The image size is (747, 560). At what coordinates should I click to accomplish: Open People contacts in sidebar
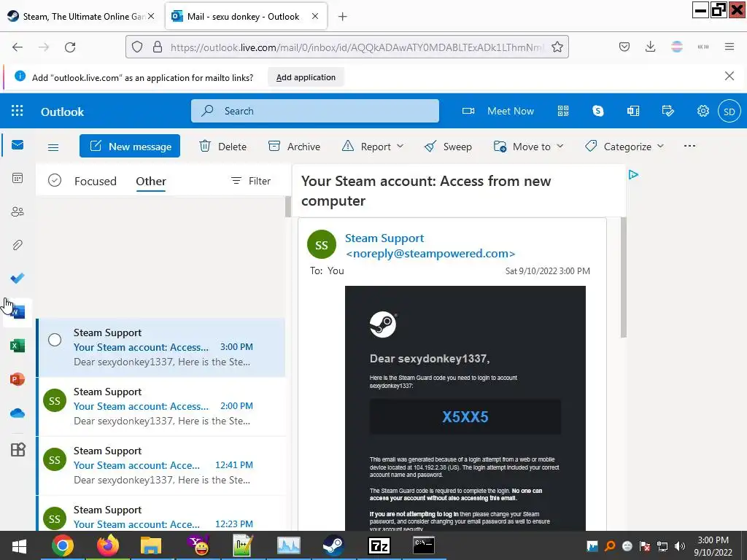point(18,211)
